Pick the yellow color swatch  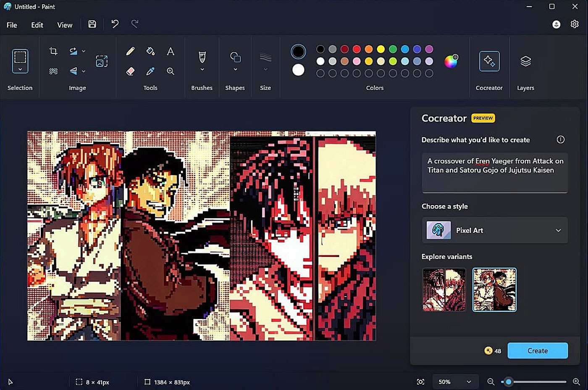click(381, 49)
